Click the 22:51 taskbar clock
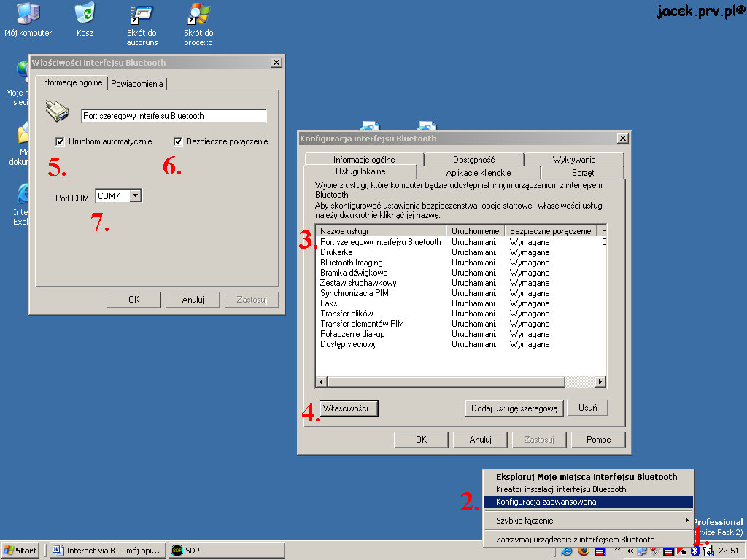This screenshot has height=560, width=747. click(x=729, y=551)
